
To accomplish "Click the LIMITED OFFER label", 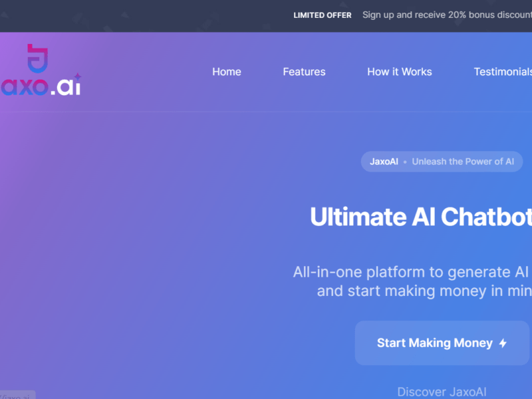I will pos(323,15).
